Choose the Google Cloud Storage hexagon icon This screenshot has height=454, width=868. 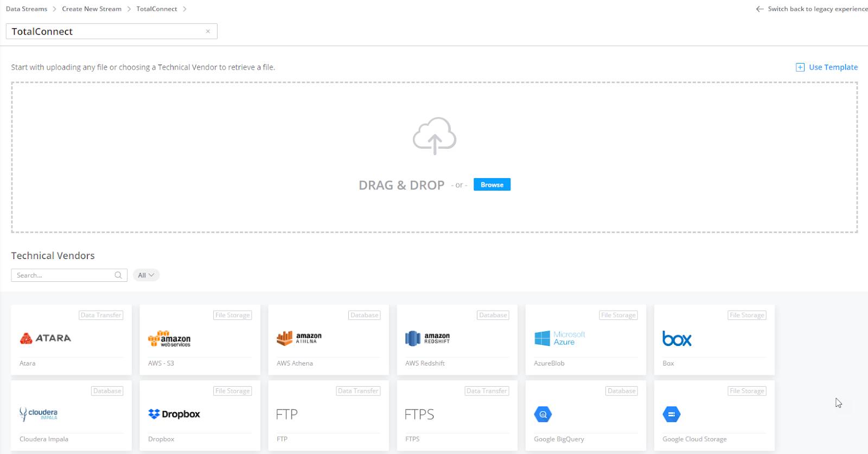(672, 414)
